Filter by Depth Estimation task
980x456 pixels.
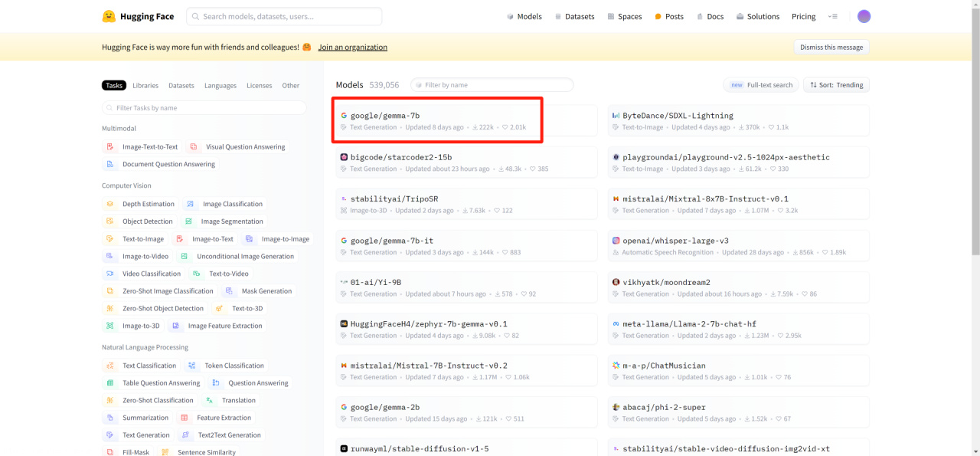141,204
